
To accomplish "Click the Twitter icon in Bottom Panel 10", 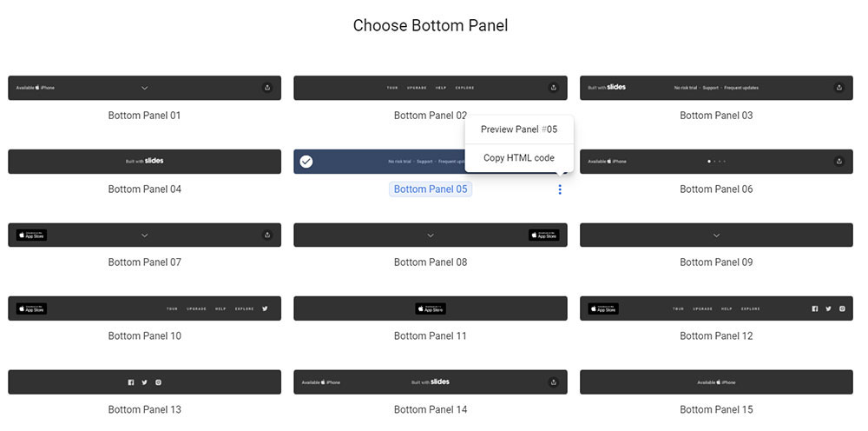I will 265,308.
